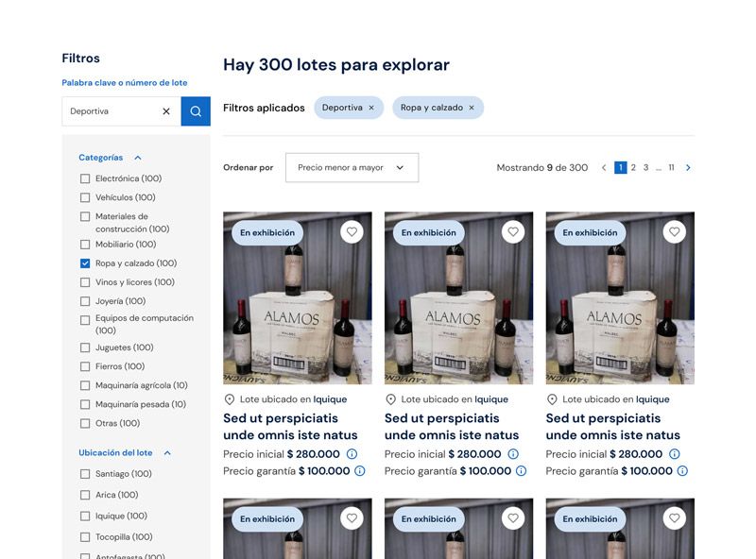Check the Joyería category
The image size is (756, 559).
(x=85, y=301)
